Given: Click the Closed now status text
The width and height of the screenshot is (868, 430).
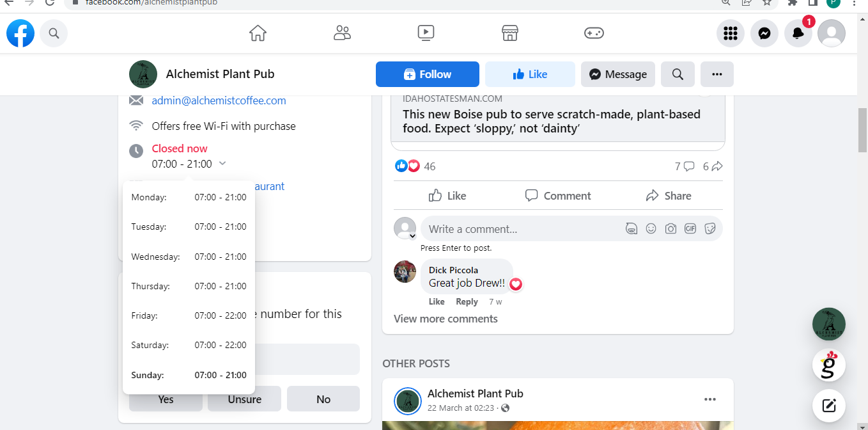Looking at the screenshot, I should (180, 148).
